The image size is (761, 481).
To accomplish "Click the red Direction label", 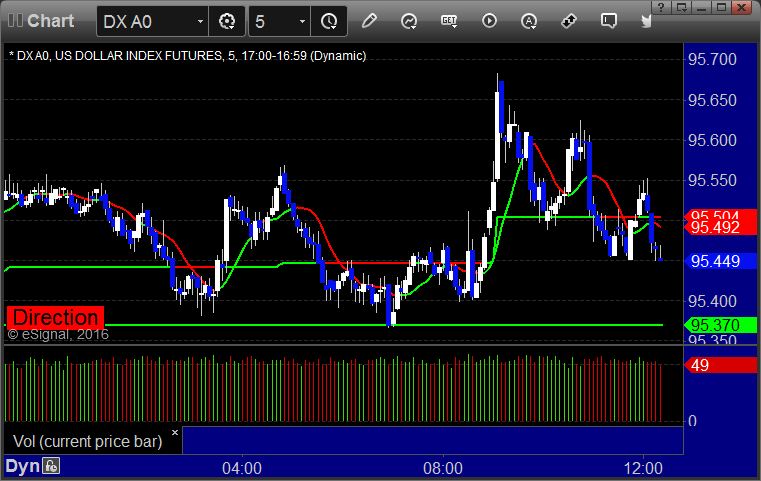I will coord(55,317).
